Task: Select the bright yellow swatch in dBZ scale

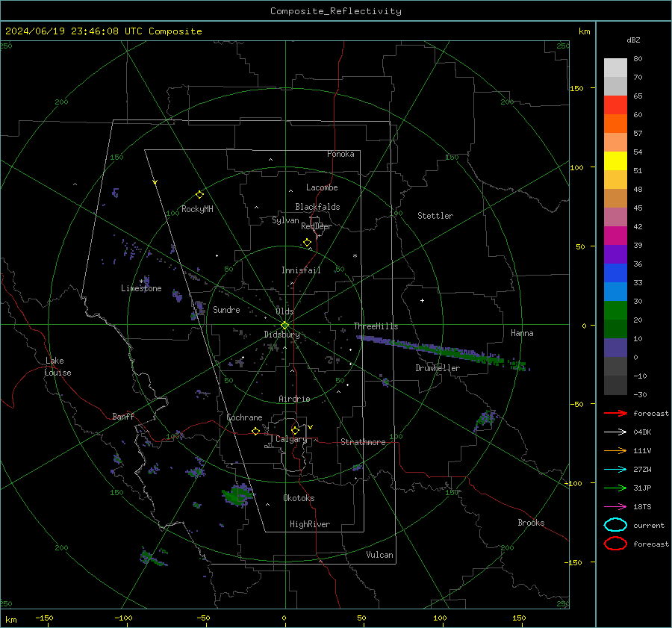Action: (x=615, y=161)
